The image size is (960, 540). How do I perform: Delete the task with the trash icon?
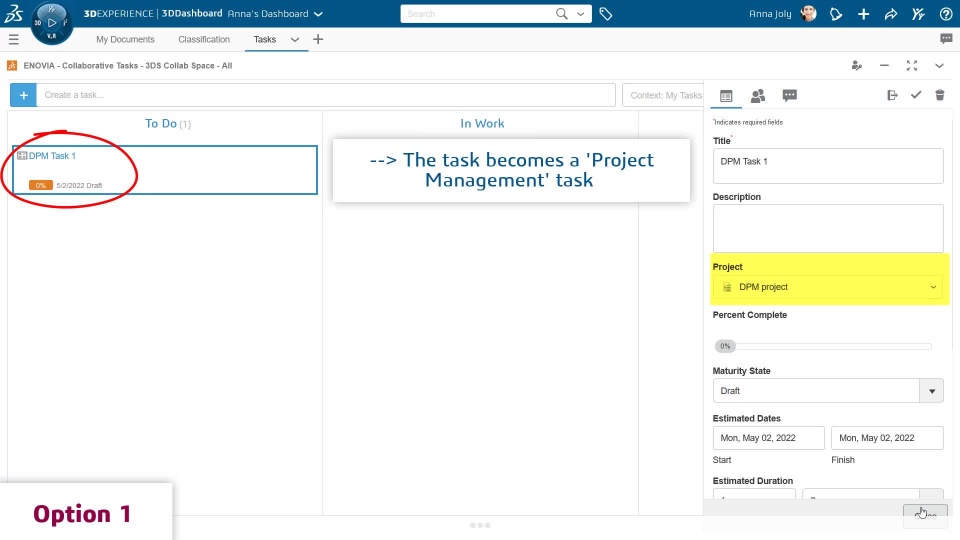tap(940, 95)
